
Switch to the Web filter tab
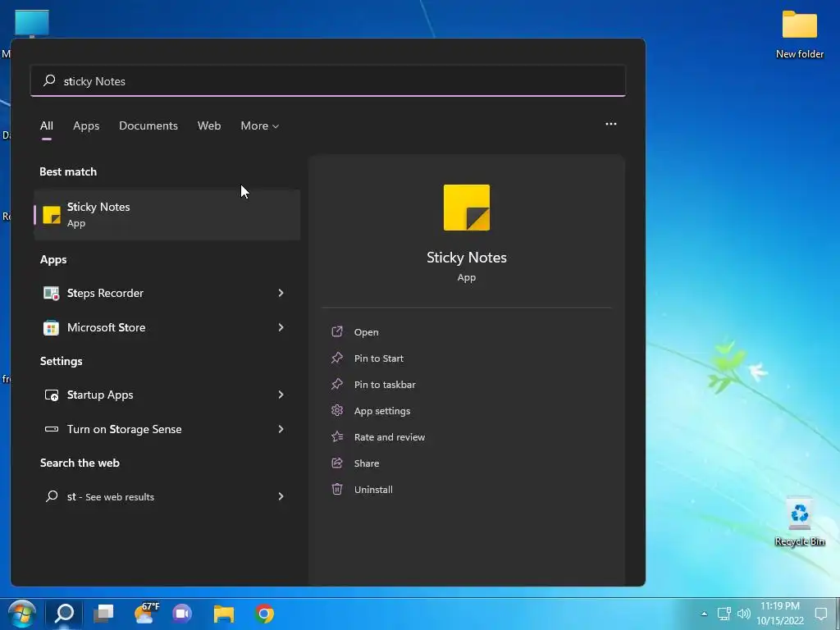[x=209, y=126]
